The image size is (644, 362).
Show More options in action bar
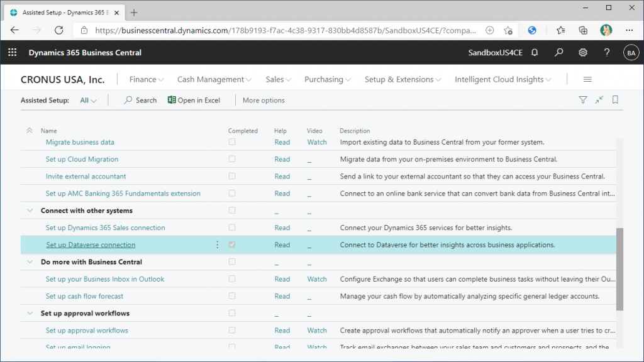pos(264,100)
